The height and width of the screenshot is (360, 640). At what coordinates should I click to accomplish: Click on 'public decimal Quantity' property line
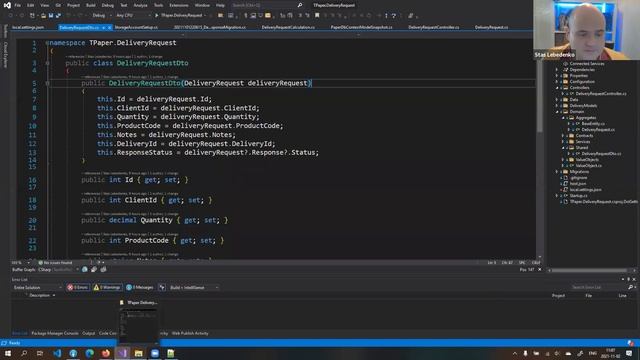point(155,220)
